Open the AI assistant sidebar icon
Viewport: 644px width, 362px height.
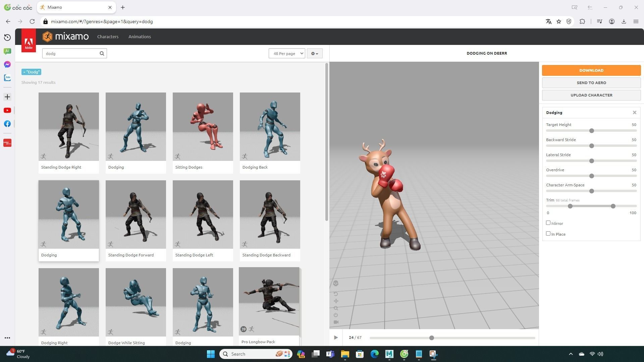[7, 51]
